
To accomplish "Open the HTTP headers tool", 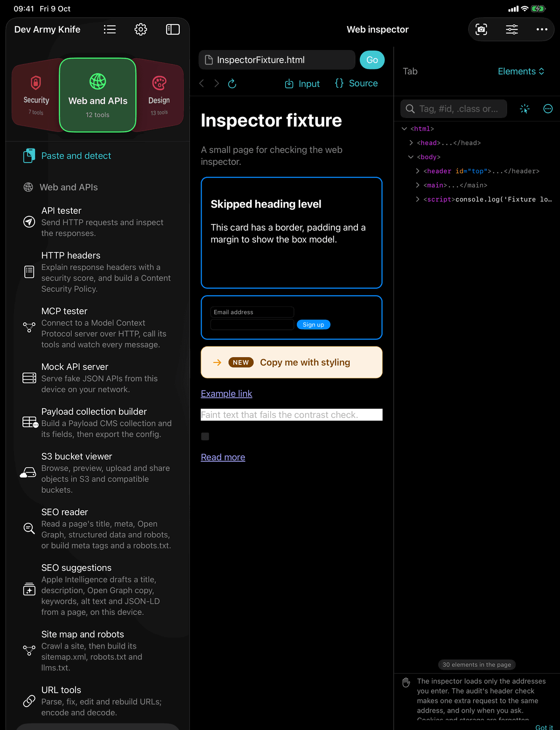I will (x=98, y=272).
